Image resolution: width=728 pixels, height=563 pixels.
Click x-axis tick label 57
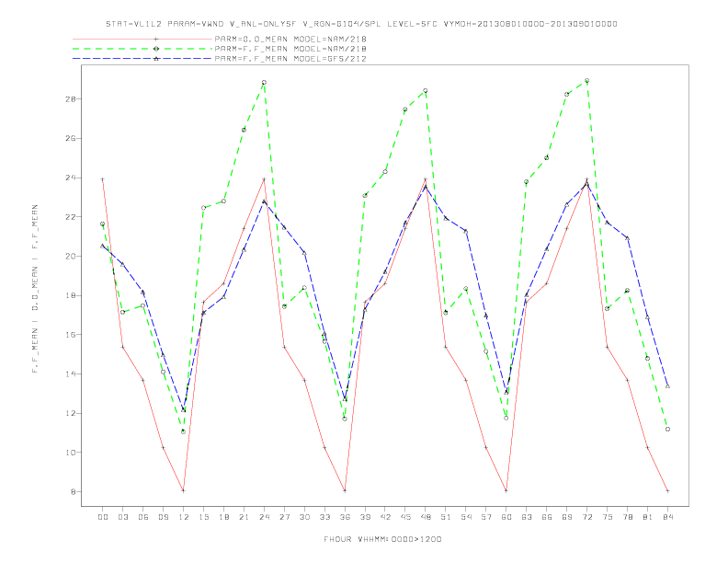coord(486,517)
